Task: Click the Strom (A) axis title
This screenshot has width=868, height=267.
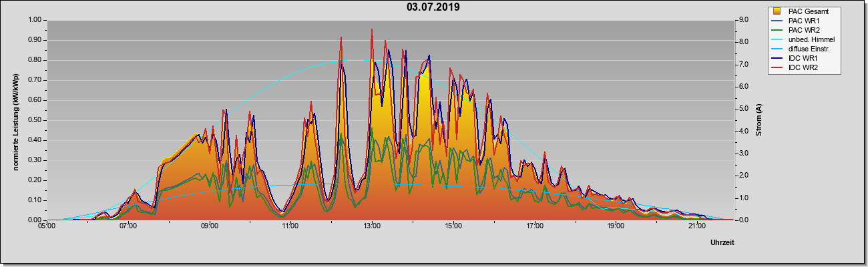Action: [758, 120]
